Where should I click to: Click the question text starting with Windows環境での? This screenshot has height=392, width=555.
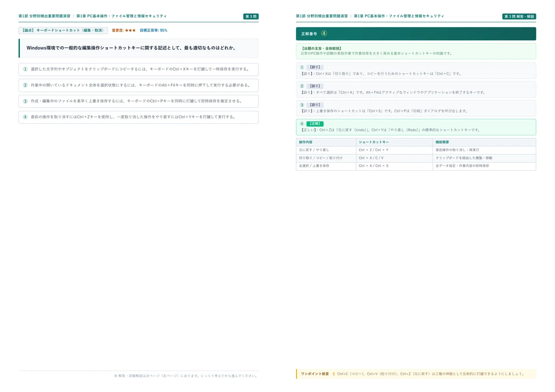(131, 48)
